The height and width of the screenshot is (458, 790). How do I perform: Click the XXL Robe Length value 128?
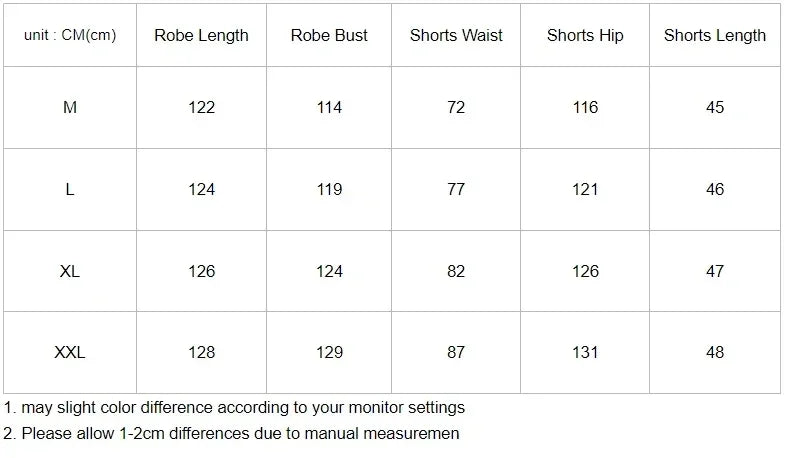[201, 352]
